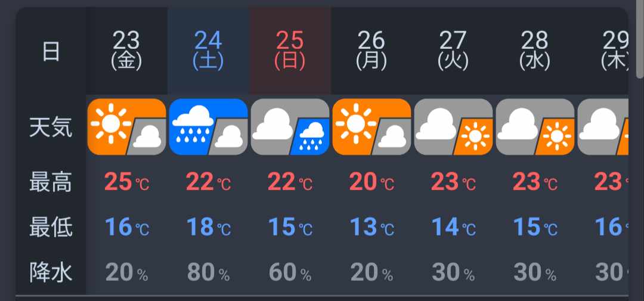
Task: Click Monday's 13℃ low temperature
Action: point(371,227)
